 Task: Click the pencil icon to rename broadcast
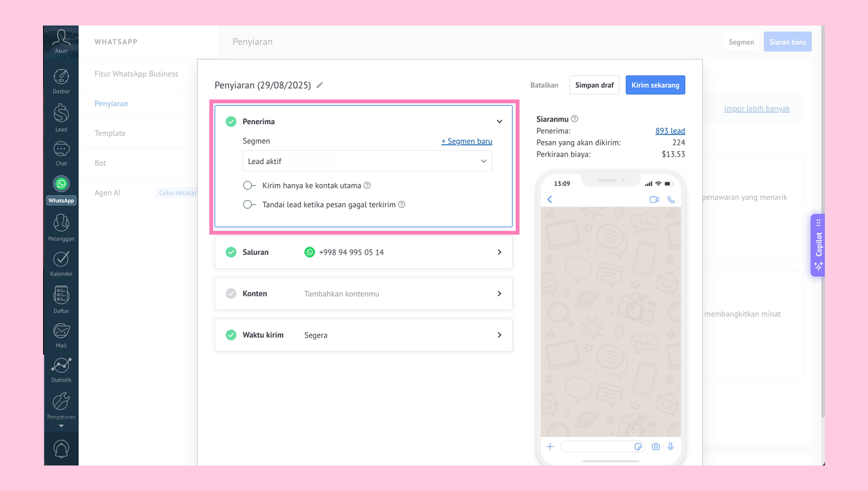tap(319, 85)
